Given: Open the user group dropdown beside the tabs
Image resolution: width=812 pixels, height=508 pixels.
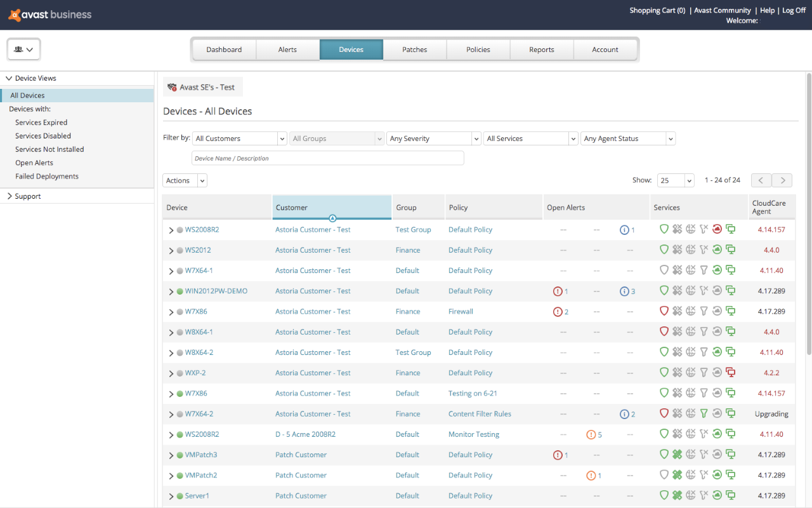Looking at the screenshot, I should tap(23, 49).
